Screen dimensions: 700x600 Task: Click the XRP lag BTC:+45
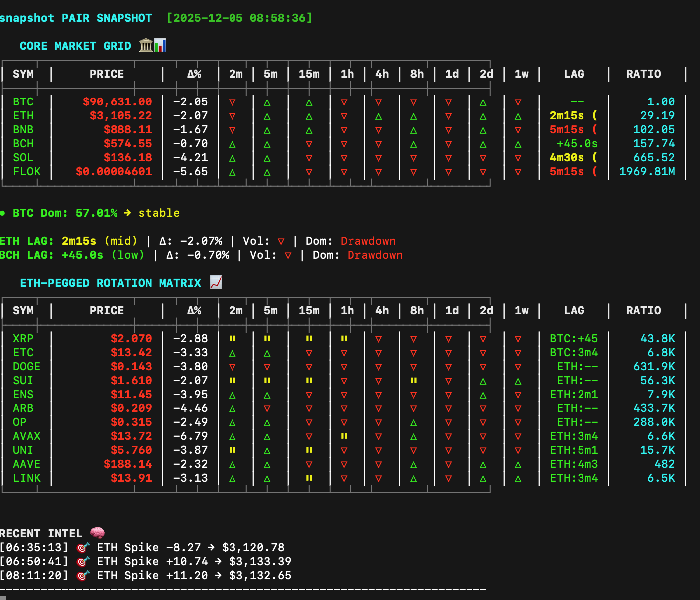coord(574,338)
